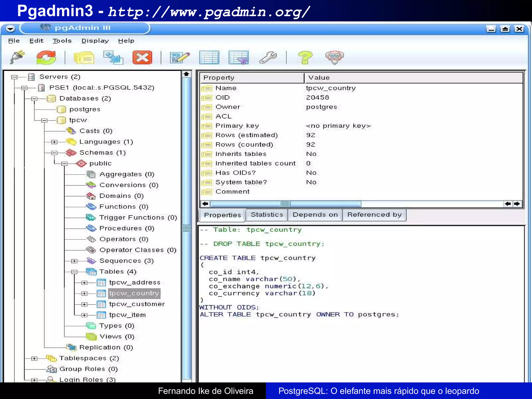Screen dimensions: 532x399
Task: Select the Domains (0) tree node
Action: 121,196
